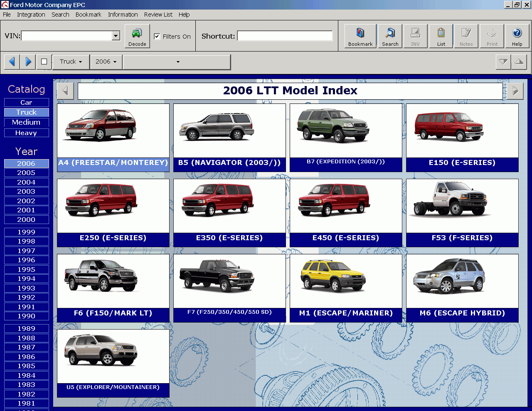Choose year 2006 in sidebar
532x411 pixels.
coord(27,163)
